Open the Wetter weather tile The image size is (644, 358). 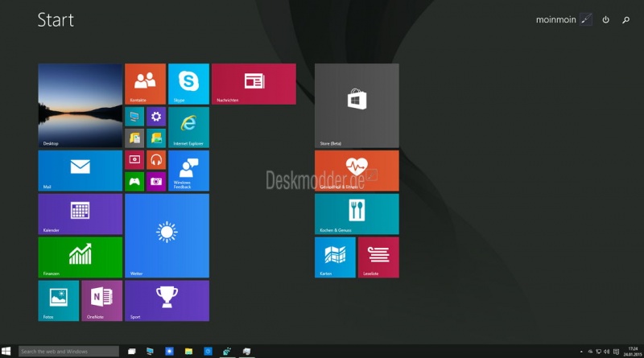167,235
